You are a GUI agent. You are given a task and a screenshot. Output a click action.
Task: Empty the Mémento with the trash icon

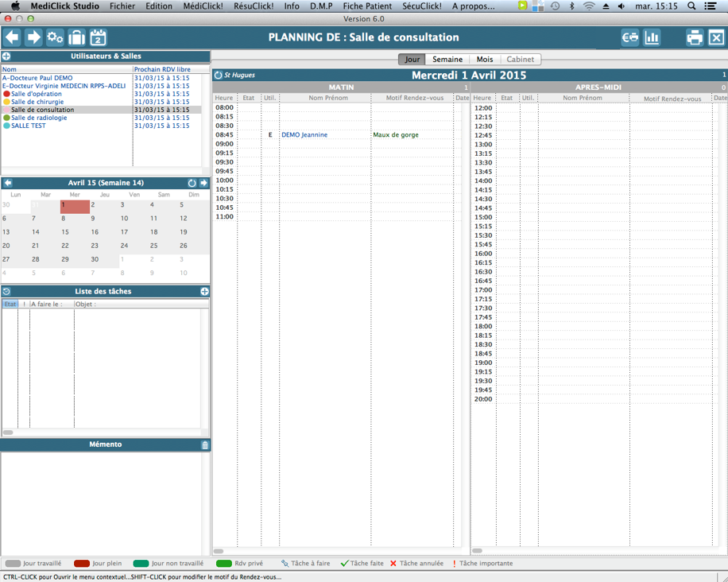[x=204, y=445]
